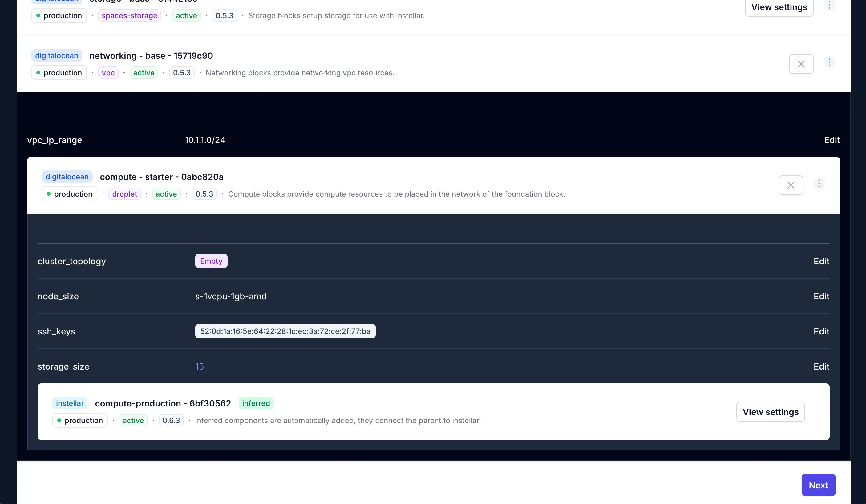Click View settings on compute-production block

[771, 412]
